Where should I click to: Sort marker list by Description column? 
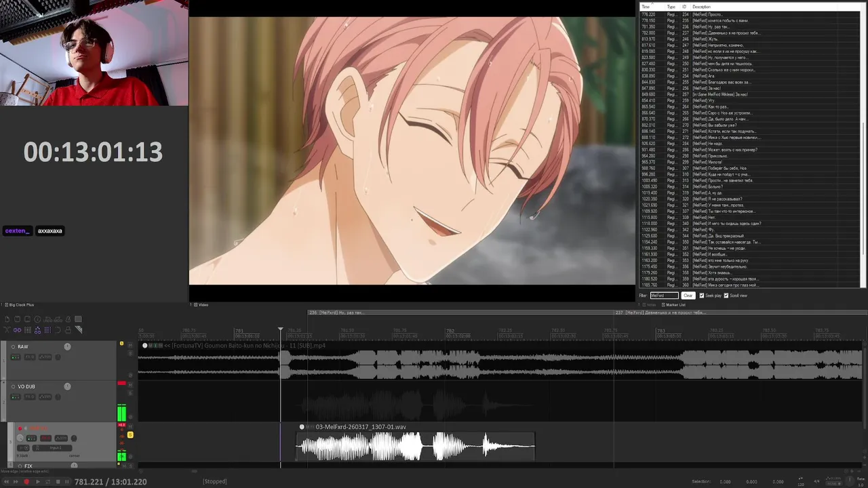[x=701, y=7]
